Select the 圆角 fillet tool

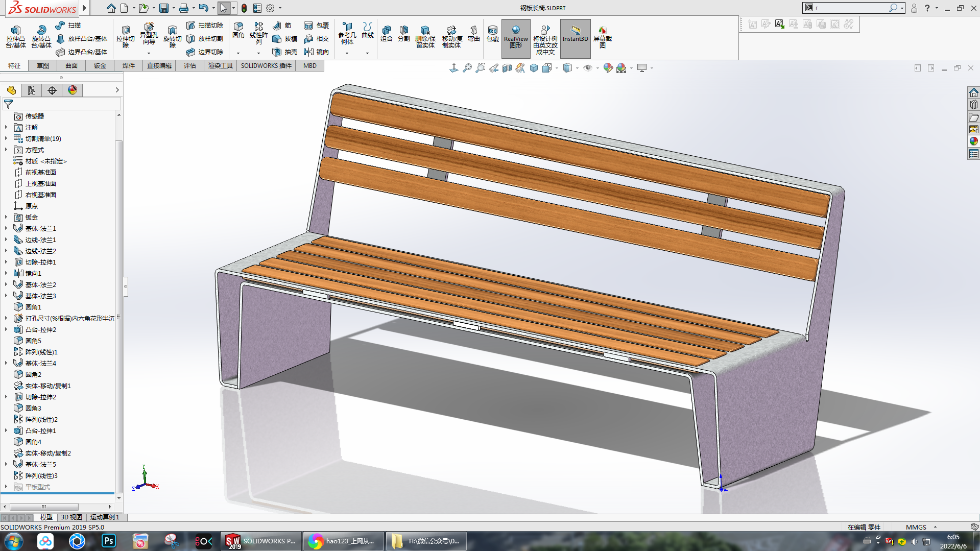(238, 30)
